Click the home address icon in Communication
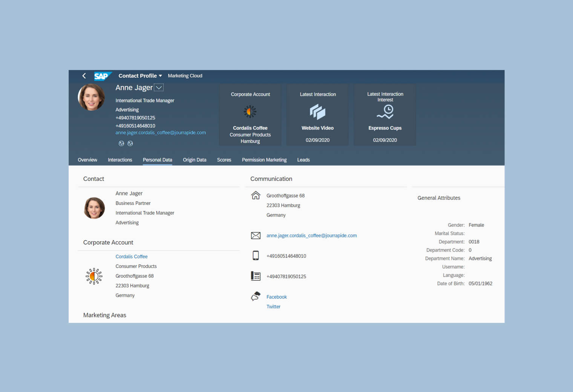 [x=256, y=195]
